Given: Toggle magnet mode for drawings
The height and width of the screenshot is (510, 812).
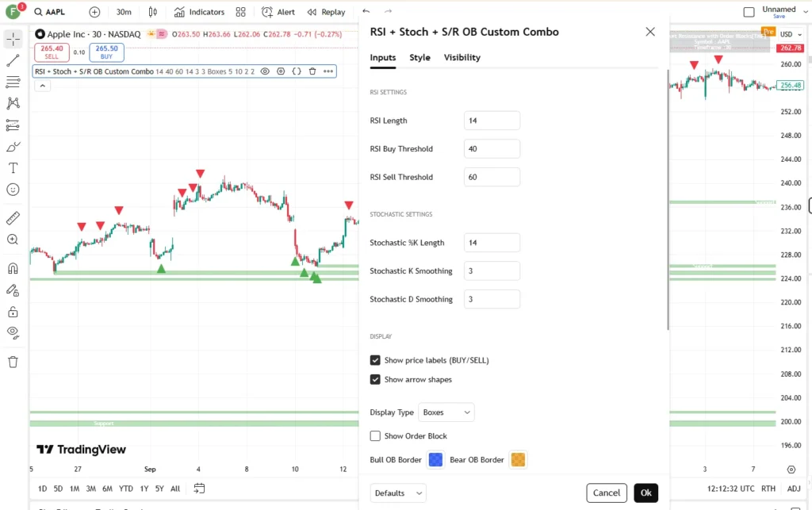Looking at the screenshot, I should (13, 268).
